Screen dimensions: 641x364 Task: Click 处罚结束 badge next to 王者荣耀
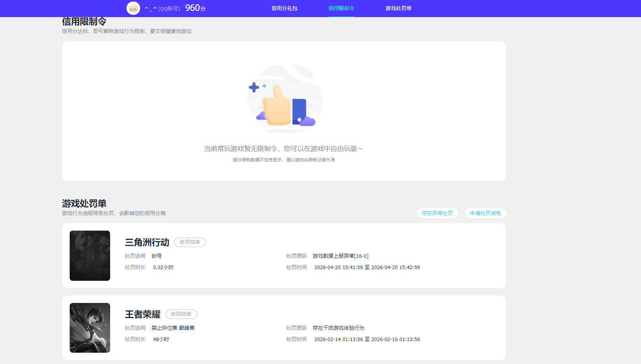[181, 314]
